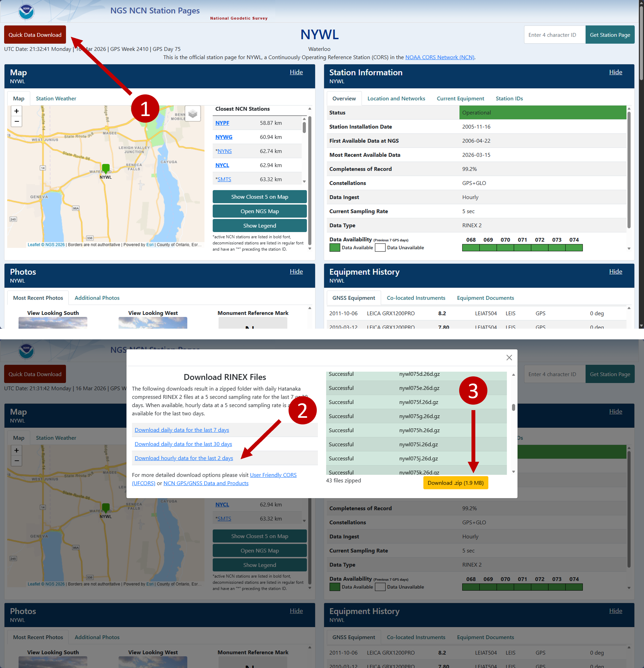The image size is (644, 668).
Task: Zoom in on the station map
Action: pyautogui.click(x=16, y=111)
